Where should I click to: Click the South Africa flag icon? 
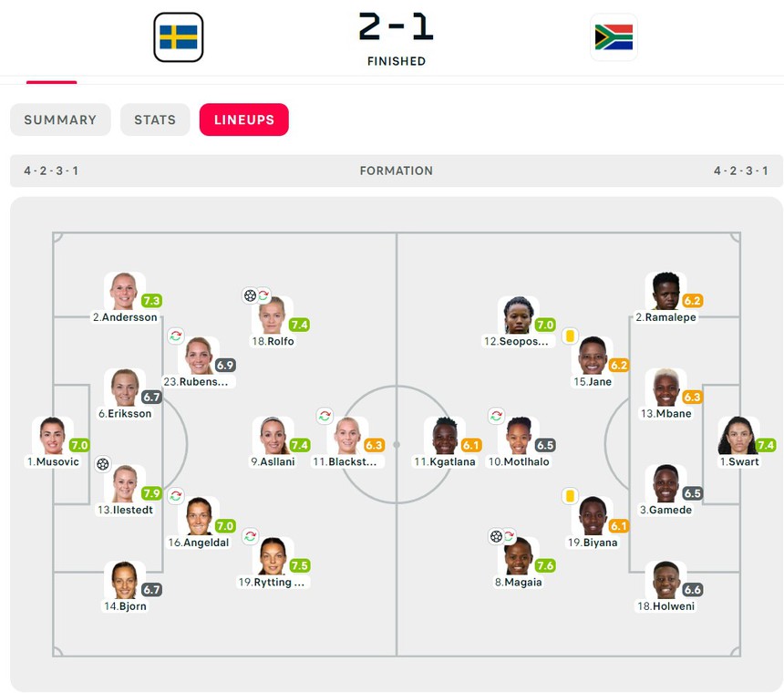614,37
